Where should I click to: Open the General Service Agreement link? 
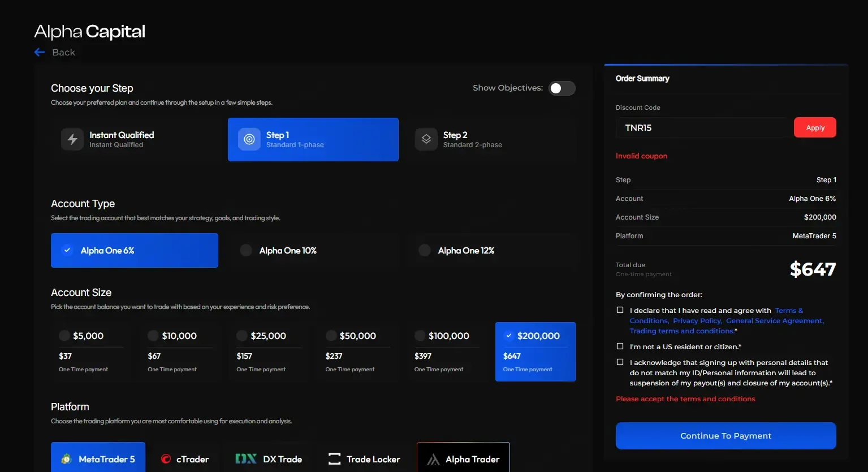(x=775, y=321)
